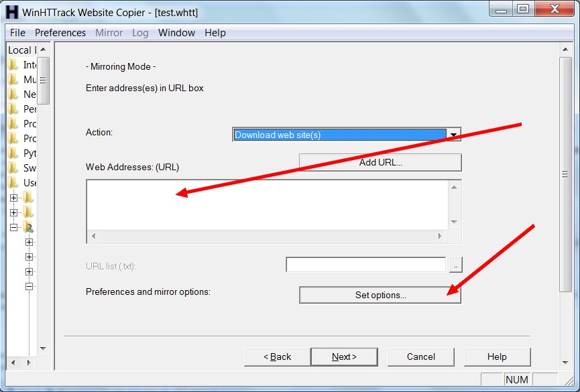Open the Window menu
Image resolution: width=580 pixels, height=392 pixels.
pos(176,33)
